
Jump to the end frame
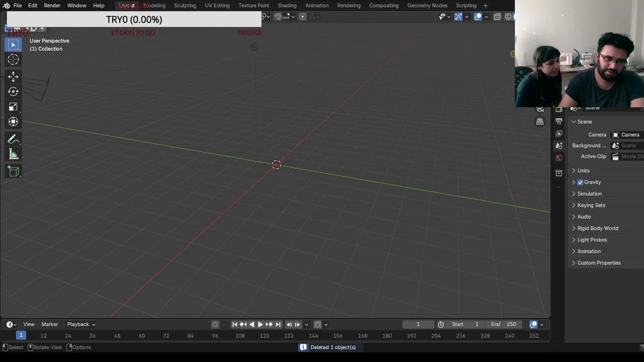click(x=277, y=324)
